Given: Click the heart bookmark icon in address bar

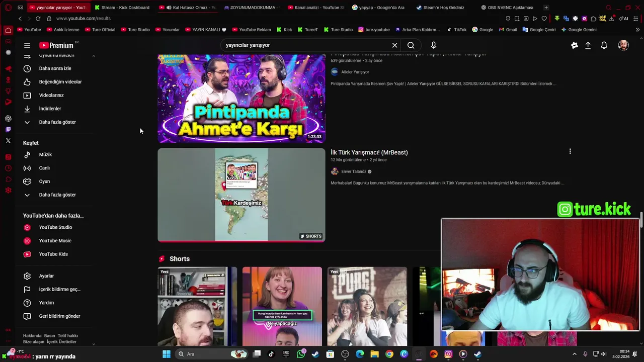Looking at the screenshot, I should (544, 19).
